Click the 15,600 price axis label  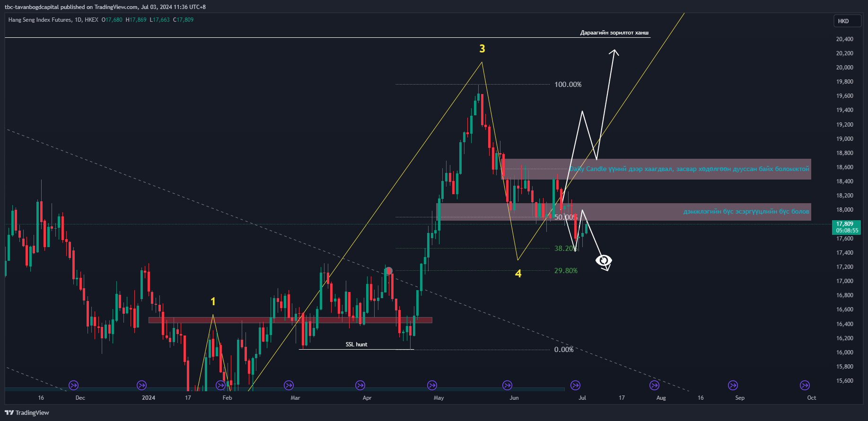pyautogui.click(x=845, y=381)
